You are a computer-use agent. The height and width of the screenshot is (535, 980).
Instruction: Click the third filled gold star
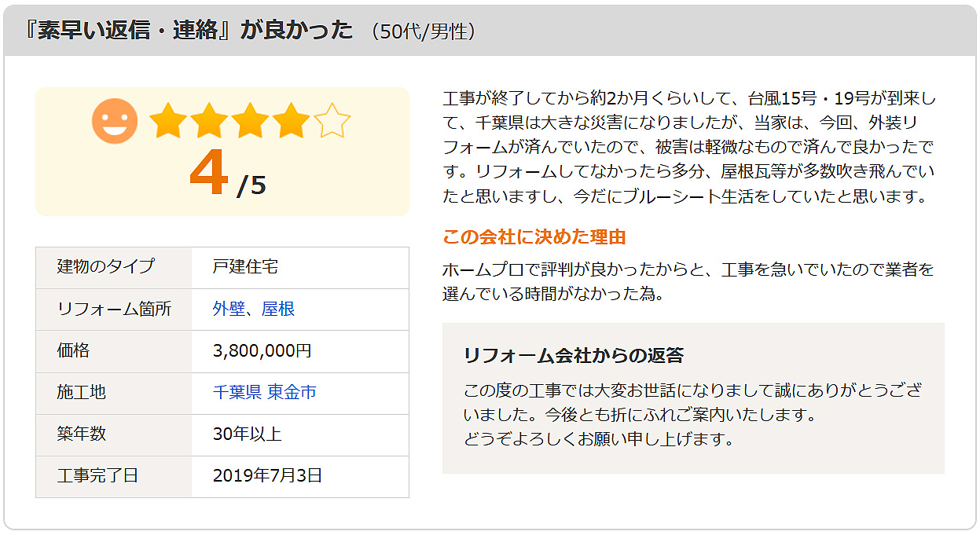[250, 121]
